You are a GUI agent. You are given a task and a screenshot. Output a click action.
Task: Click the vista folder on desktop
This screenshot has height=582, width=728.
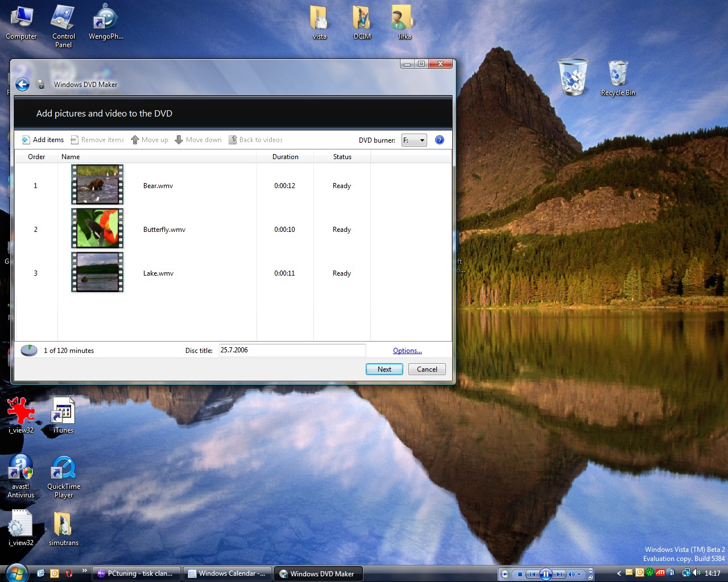click(x=320, y=23)
